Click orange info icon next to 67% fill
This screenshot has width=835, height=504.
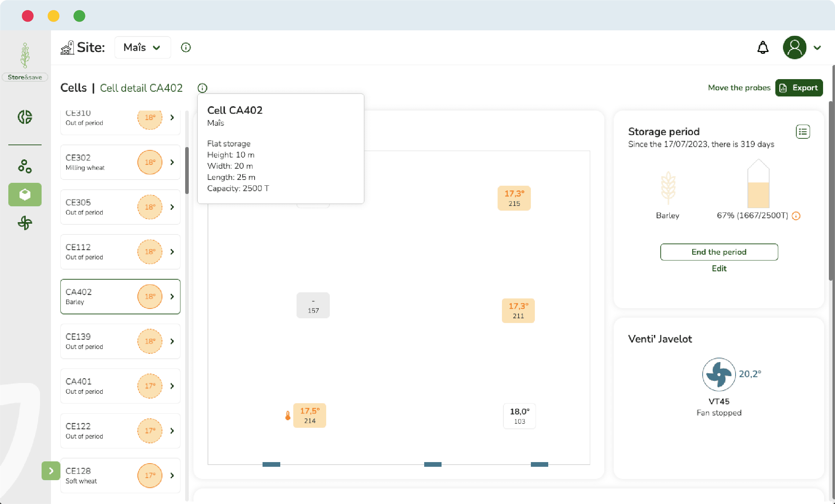pyautogui.click(x=796, y=216)
